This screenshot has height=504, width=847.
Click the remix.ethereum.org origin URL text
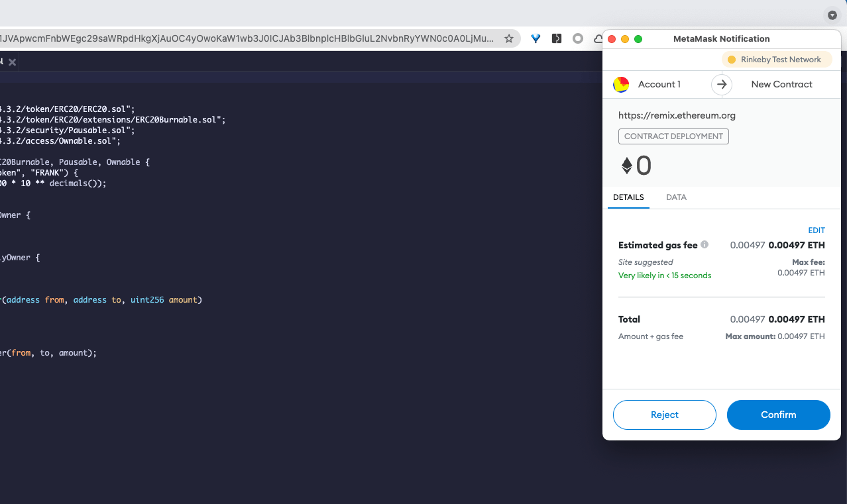click(677, 115)
